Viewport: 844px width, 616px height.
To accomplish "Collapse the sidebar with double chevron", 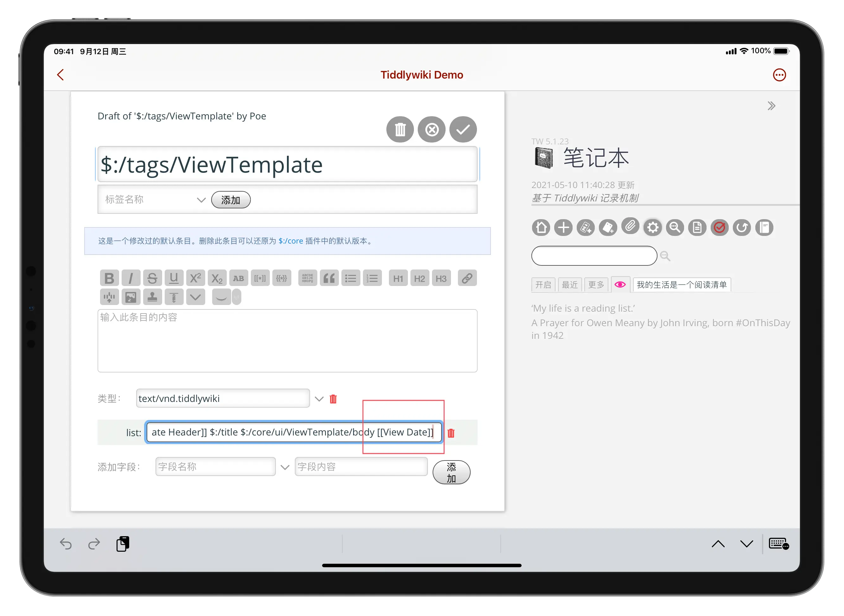I will [771, 106].
